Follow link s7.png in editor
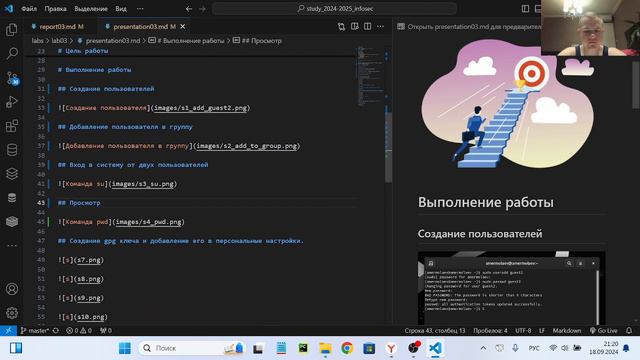Image resolution: width=640 pixels, height=360 pixels. [89, 260]
